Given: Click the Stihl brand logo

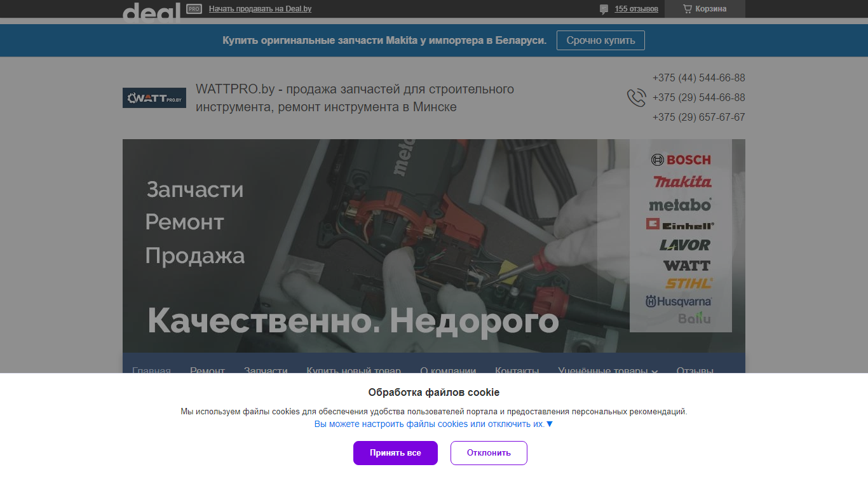Looking at the screenshot, I should tap(689, 283).
